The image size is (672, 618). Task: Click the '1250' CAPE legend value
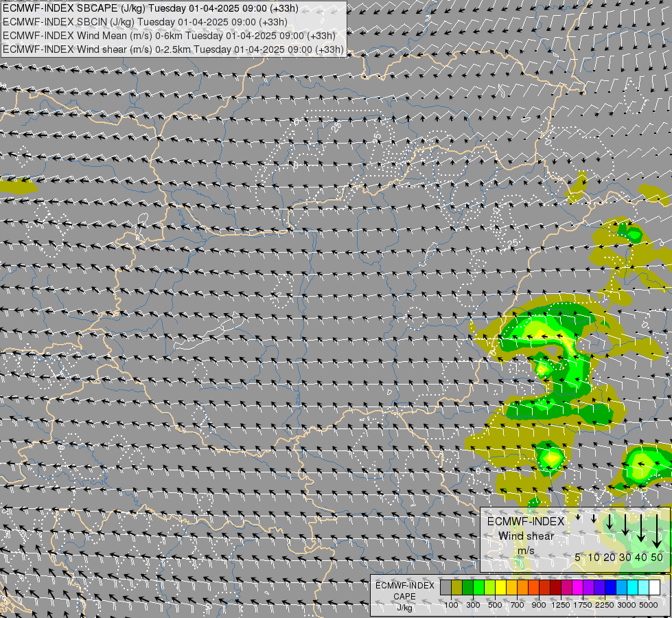[x=561, y=605]
